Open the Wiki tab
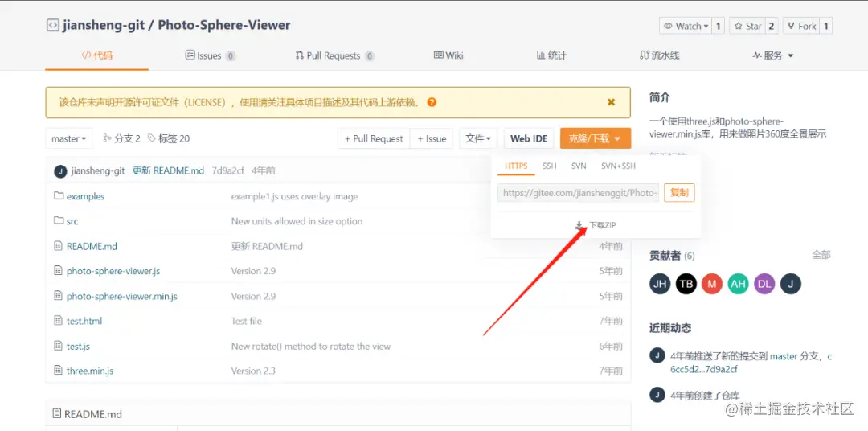The height and width of the screenshot is (431, 868). [x=448, y=55]
